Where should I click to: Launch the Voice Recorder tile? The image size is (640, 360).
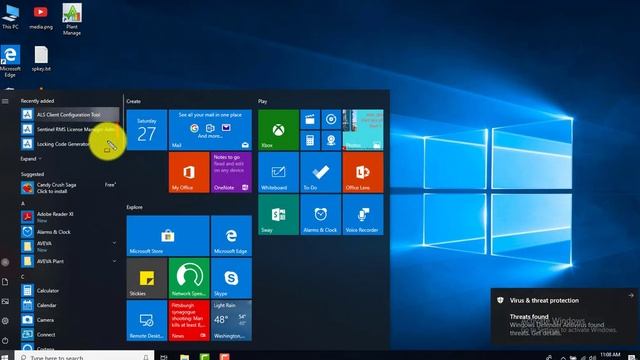[363, 215]
